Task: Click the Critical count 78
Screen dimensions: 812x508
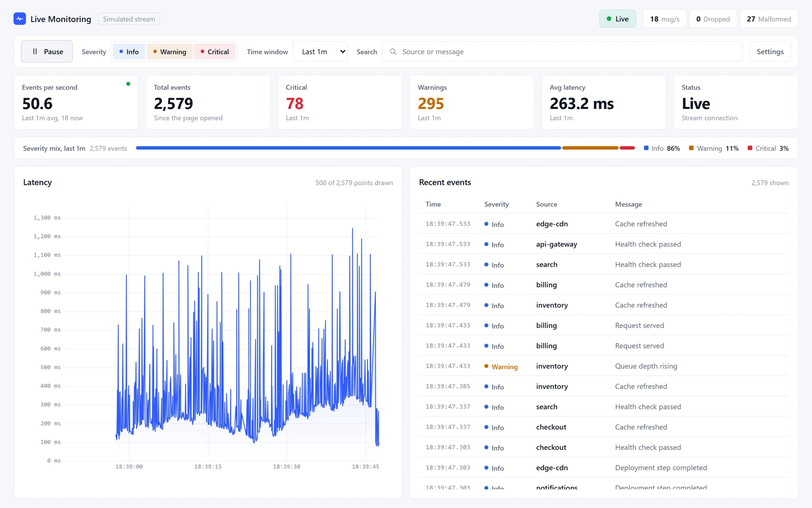Action: pyautogui.click(x=295, y=104)
